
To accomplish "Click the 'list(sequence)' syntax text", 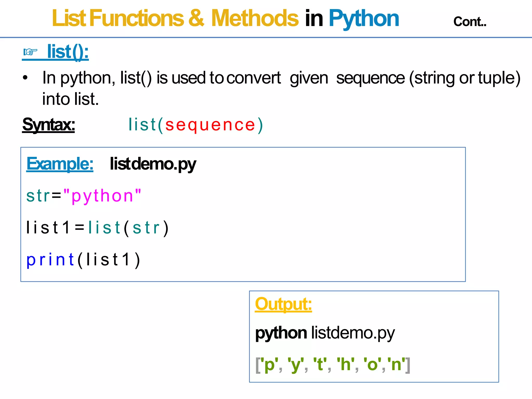I will click(x=196, y=125).
